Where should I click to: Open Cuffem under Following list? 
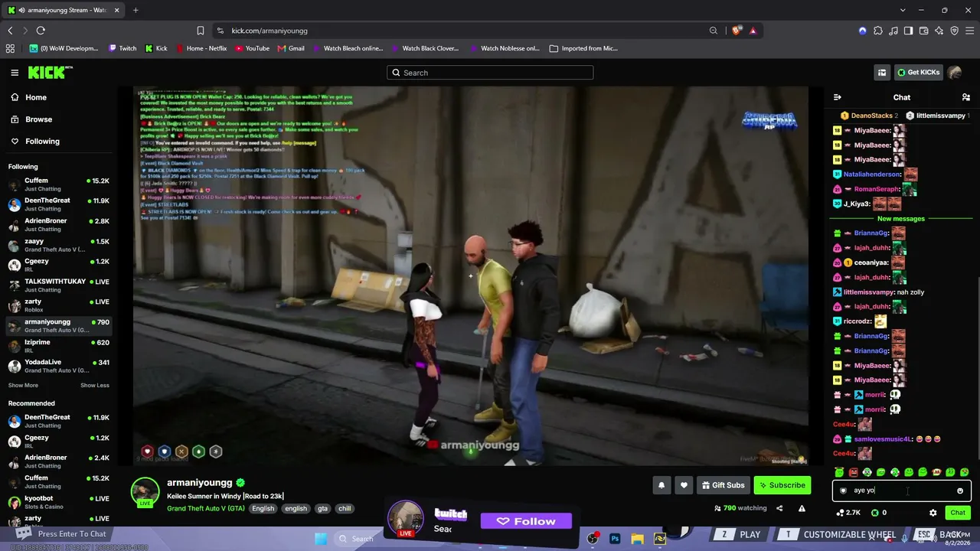click(59, 184)
